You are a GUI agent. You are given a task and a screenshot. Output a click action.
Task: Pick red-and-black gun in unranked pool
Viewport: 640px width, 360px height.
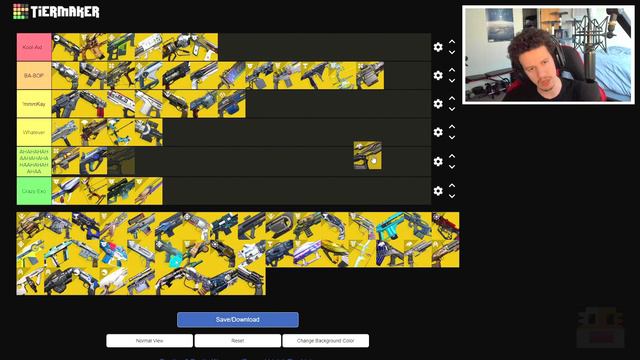(x=445, y=226)
